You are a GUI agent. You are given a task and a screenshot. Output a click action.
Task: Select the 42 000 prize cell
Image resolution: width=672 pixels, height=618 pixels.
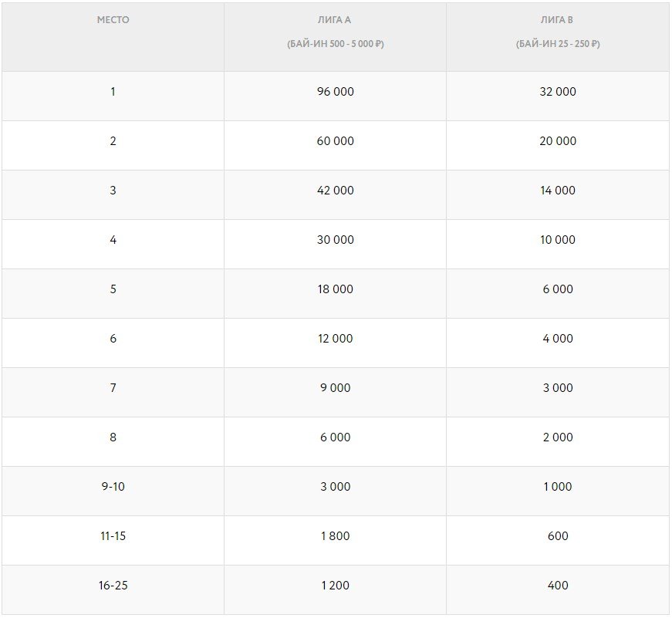(x=335, y=191)
